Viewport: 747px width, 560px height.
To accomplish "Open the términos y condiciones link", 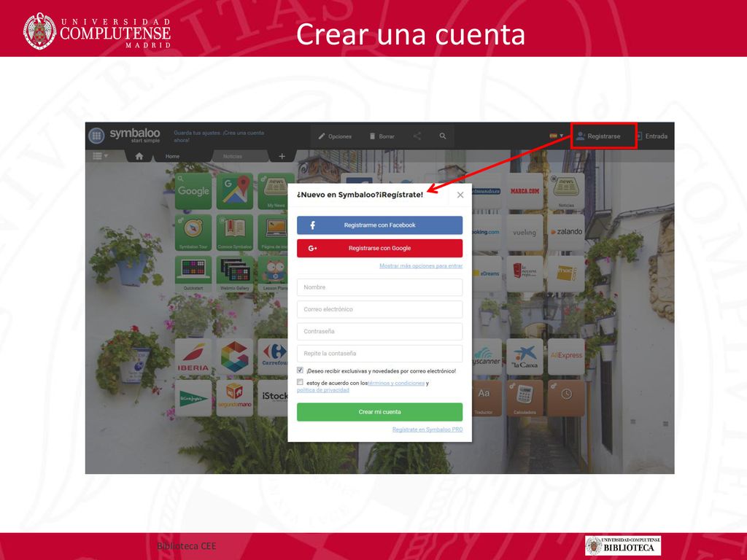I will tap(396, 383).
